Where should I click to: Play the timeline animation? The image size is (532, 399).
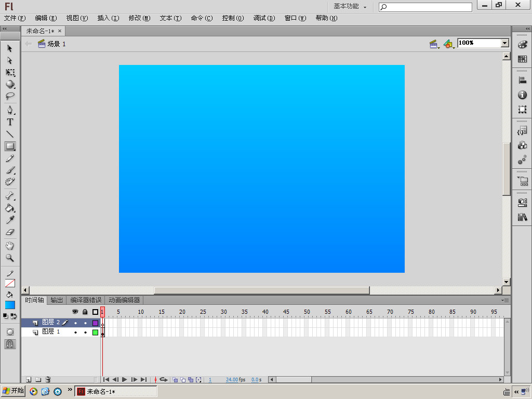[x=125, y=380]
